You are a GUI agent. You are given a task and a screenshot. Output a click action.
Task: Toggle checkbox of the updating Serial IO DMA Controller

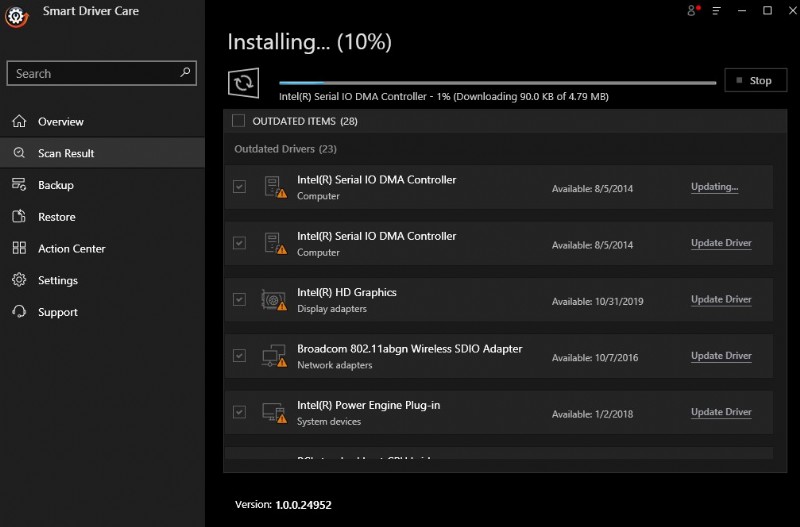239,187
